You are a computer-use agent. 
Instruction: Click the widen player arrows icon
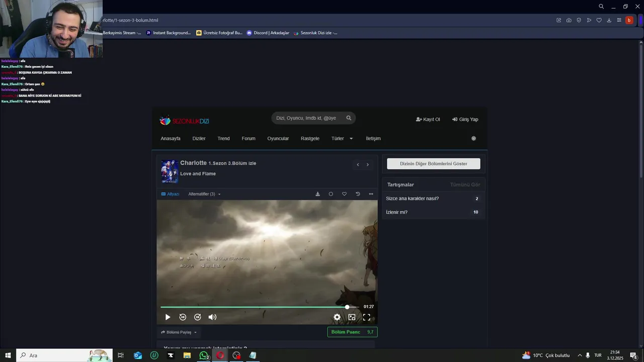click(371, 194)
